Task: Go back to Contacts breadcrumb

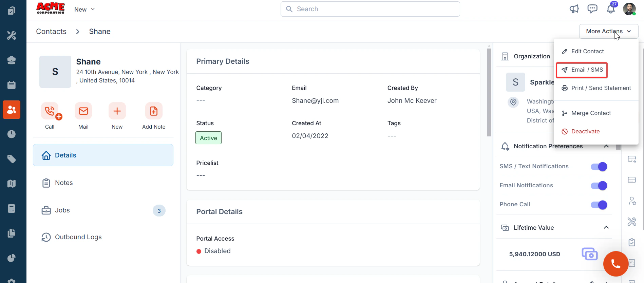Action: pos(51,32)
